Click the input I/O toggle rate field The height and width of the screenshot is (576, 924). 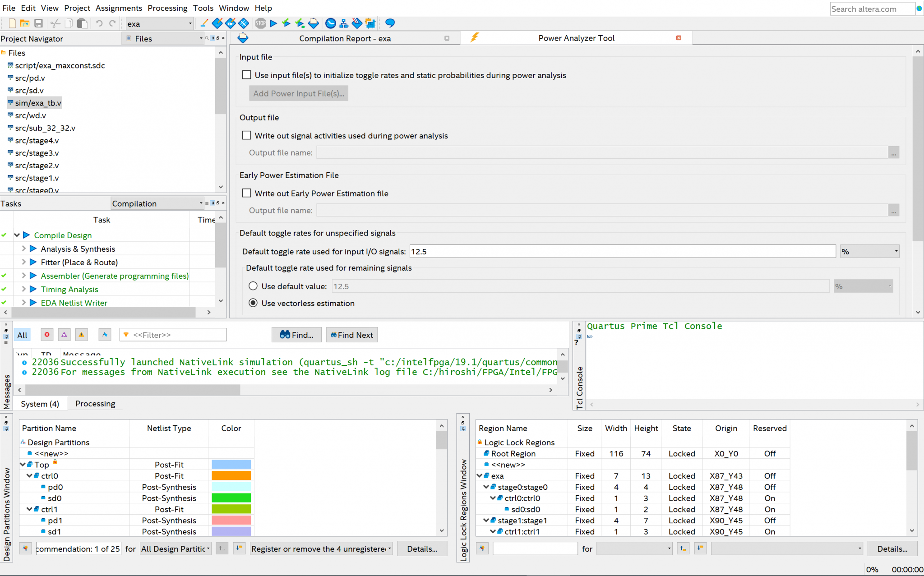(622, 251)
